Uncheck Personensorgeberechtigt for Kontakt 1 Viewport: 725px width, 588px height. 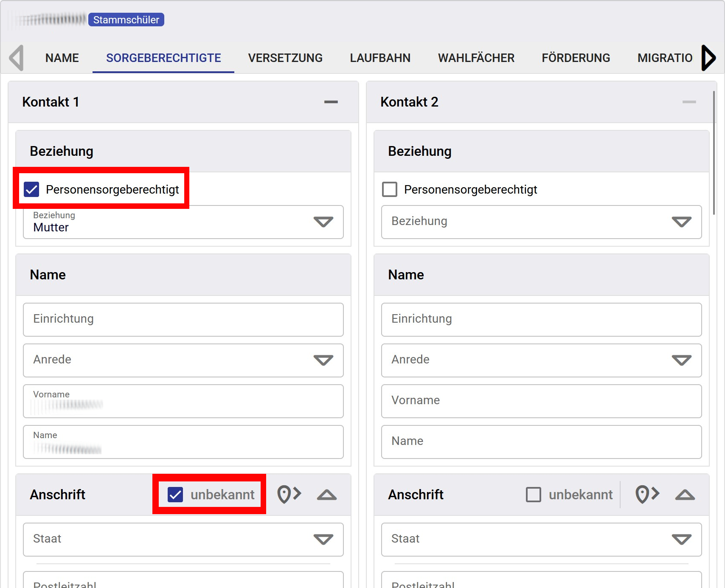32,189
